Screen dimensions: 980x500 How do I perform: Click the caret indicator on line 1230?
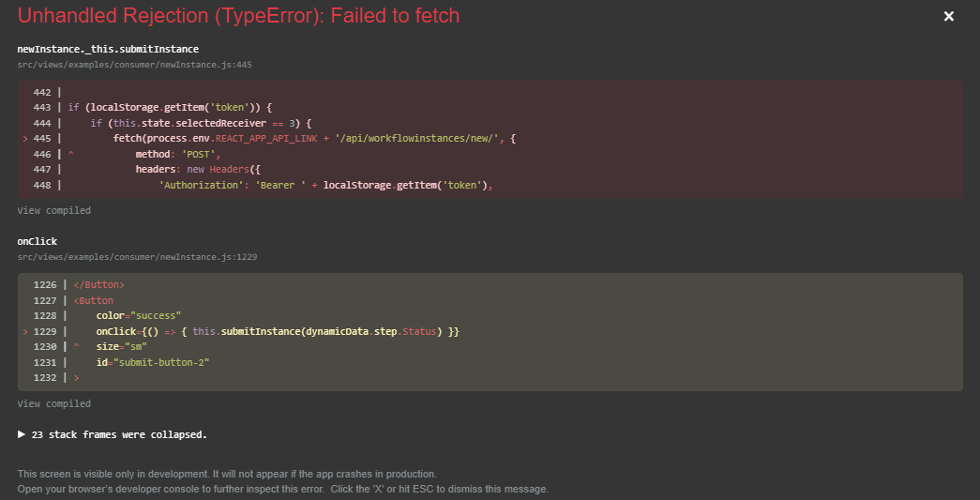click(76, 347)
